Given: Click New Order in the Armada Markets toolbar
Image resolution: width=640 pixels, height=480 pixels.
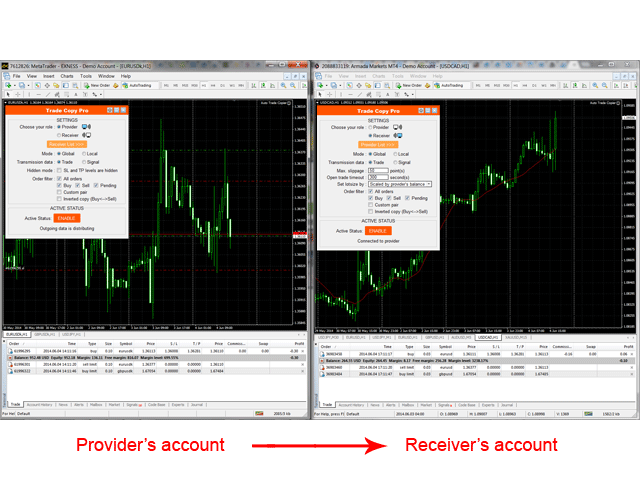Looking at the screenshot, I should point(409,85).
